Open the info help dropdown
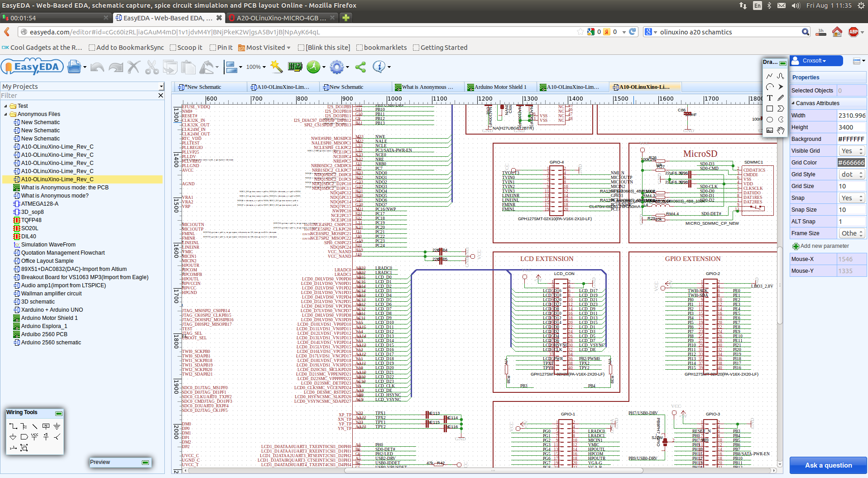The height and width of the screenshot is (478, 868). click(389, 67)
